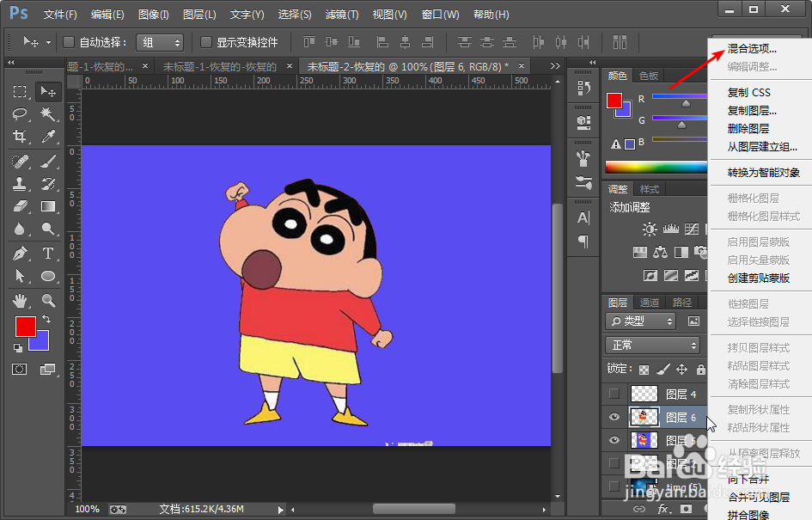Screen dimensions: 812x520
Task: Reset default foreground and background colors
Action: [17, 347]
